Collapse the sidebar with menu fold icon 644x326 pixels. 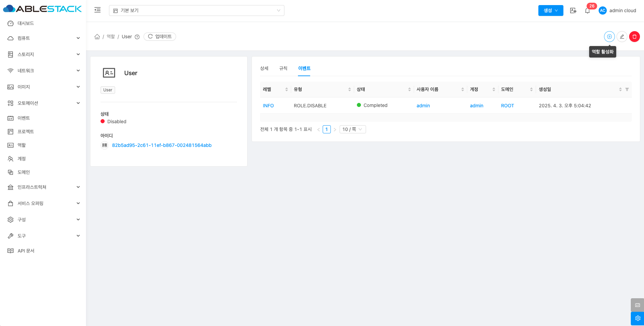click(98, 10)
